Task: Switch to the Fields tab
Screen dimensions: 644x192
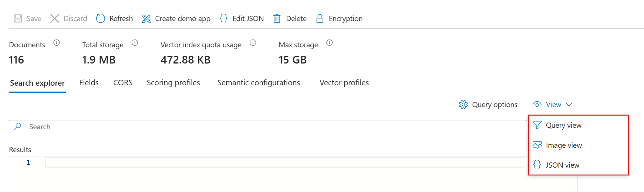Action: click(x=89, y=83)
